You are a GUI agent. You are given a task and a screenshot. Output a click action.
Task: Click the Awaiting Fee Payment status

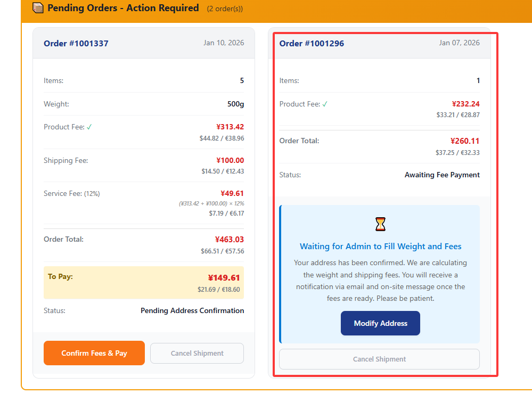click(442, 175)
